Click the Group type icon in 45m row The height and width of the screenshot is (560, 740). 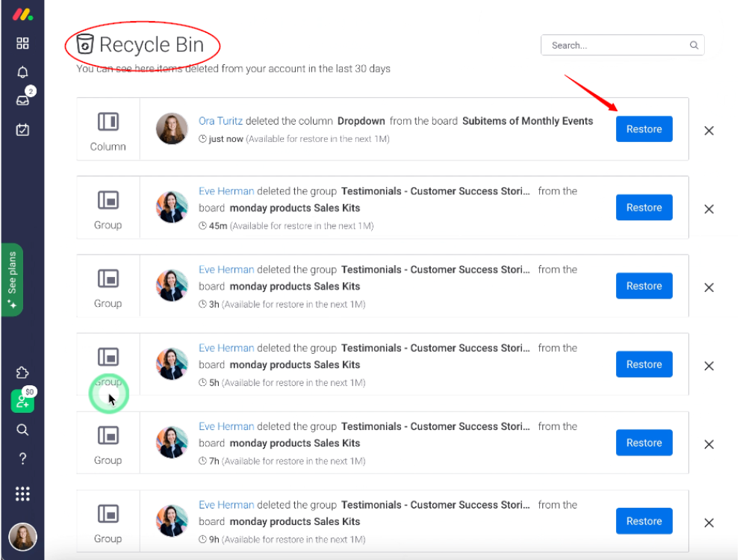108,200
